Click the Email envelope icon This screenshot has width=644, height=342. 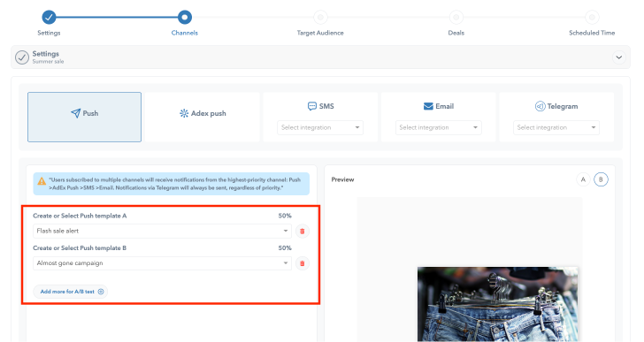pyautogui.click(x=428, y=106)
